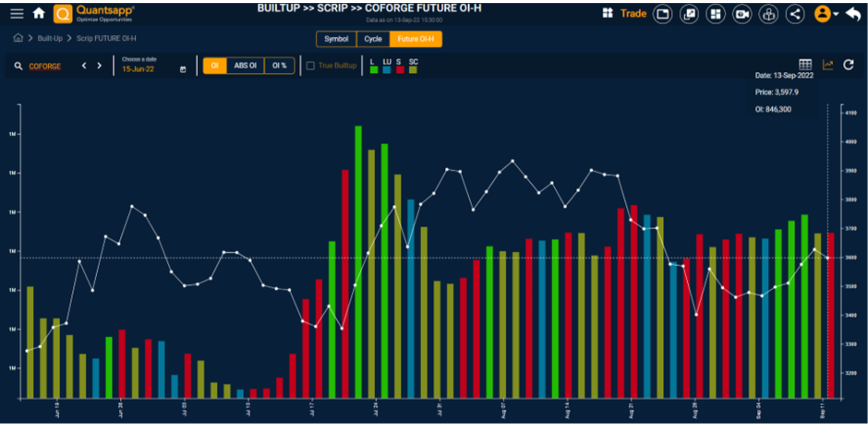Toggle the green L legend swatch
868x427 pixels.
[373, 70]
